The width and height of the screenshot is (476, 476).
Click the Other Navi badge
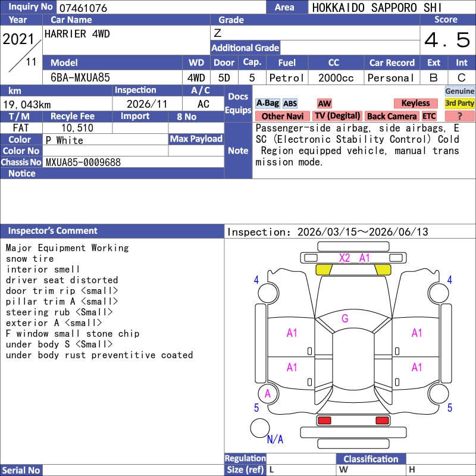click(x=282, y=116)
